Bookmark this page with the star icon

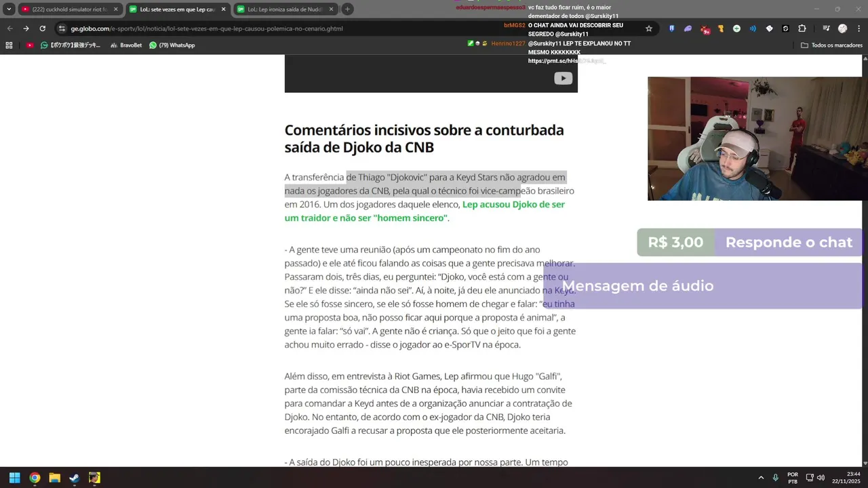(x=649, y=28)
